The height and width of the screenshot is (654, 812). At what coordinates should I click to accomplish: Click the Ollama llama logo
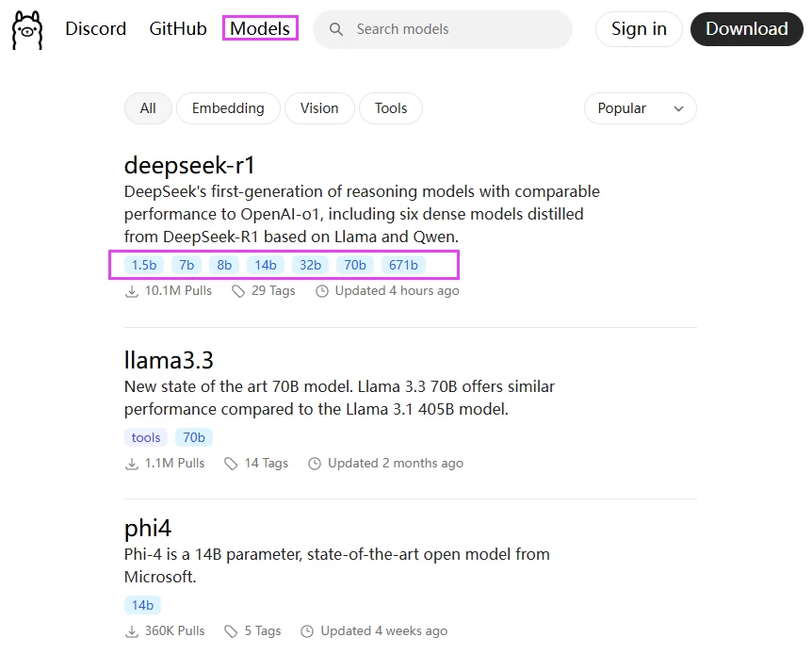[26, 29]
